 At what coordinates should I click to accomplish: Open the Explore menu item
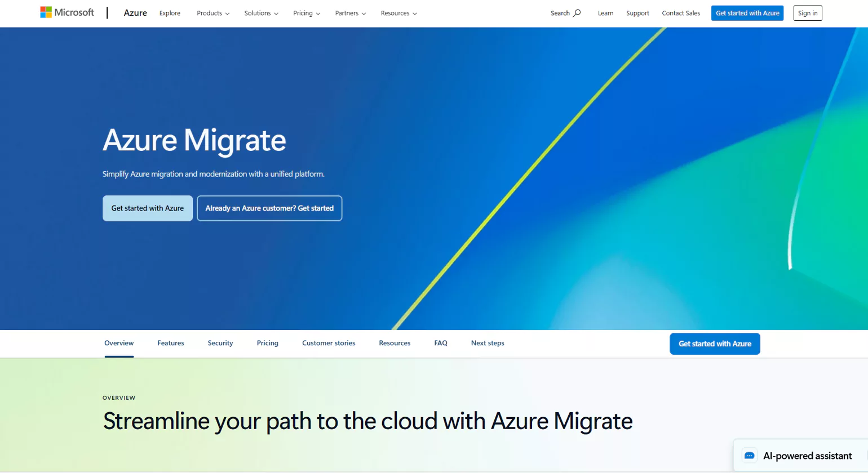point(170,13)
